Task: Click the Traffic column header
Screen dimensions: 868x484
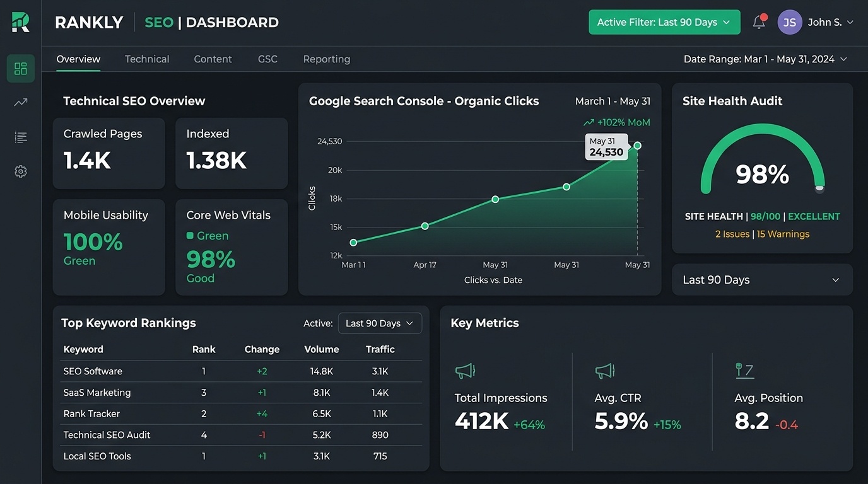Action: [x=380, y=349]
